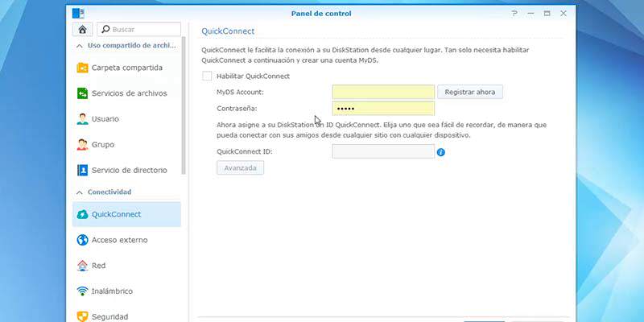Enable the Habilitar QuickConnect checkbox
This screenshot has height=322, width=644.
tap(207, 76)
